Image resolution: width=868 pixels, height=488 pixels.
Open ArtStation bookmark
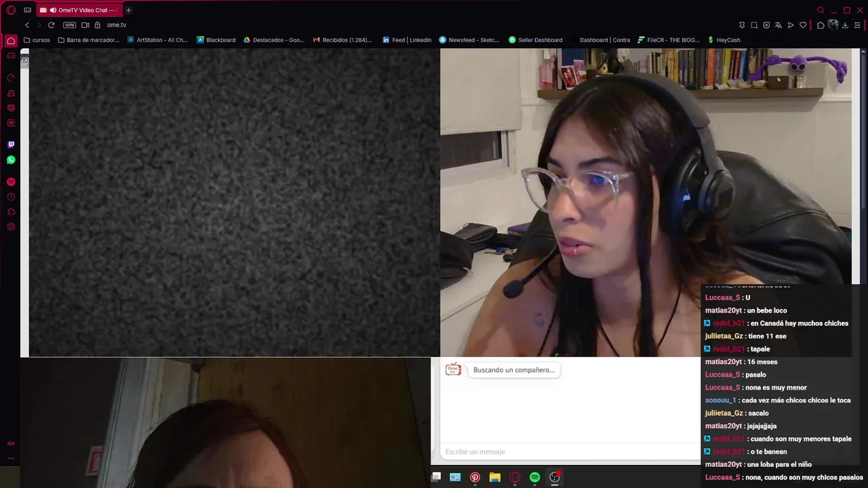coord(158,40)
